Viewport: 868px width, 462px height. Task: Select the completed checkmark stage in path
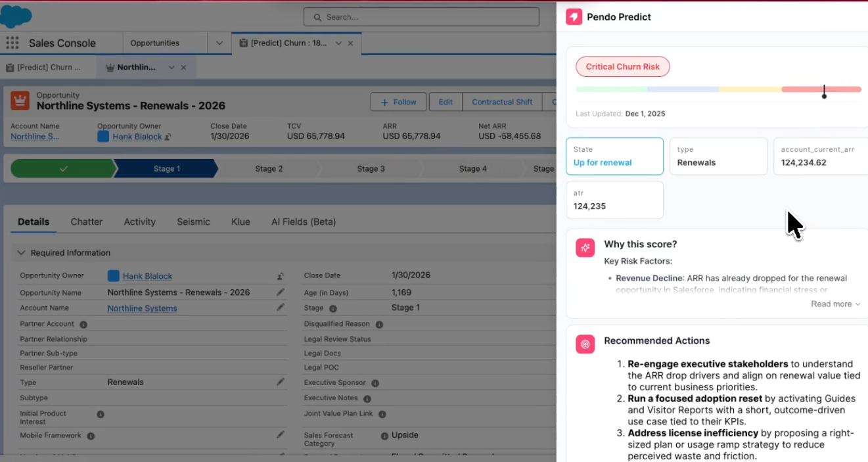pos(63,169)
